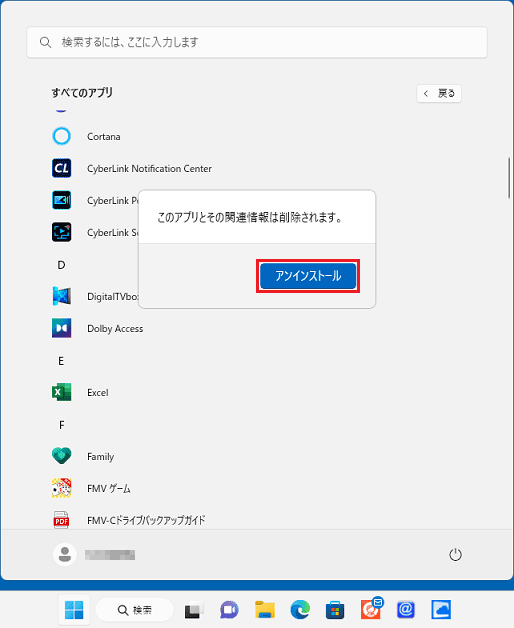Jump to the letter F section header
The image size is (514, 628).
[x=61, y=425]
